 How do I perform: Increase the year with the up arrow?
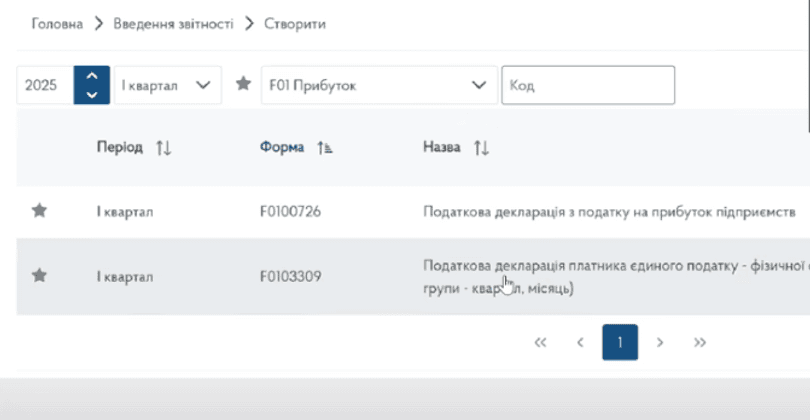point(92,76)
